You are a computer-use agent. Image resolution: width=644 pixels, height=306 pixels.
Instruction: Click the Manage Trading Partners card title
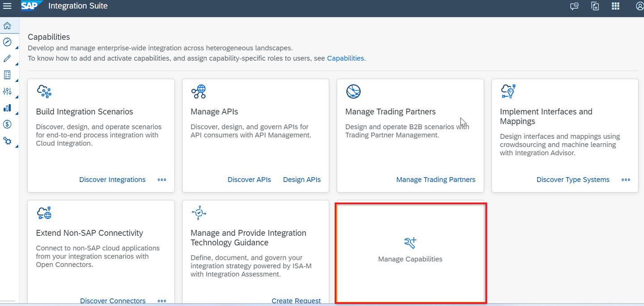(x=390, y=111)
